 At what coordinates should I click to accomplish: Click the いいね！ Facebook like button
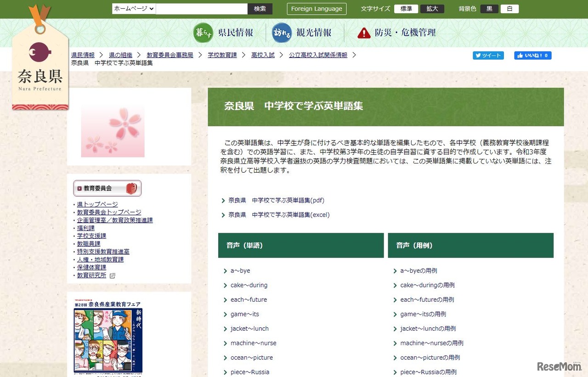pos(532,55)
